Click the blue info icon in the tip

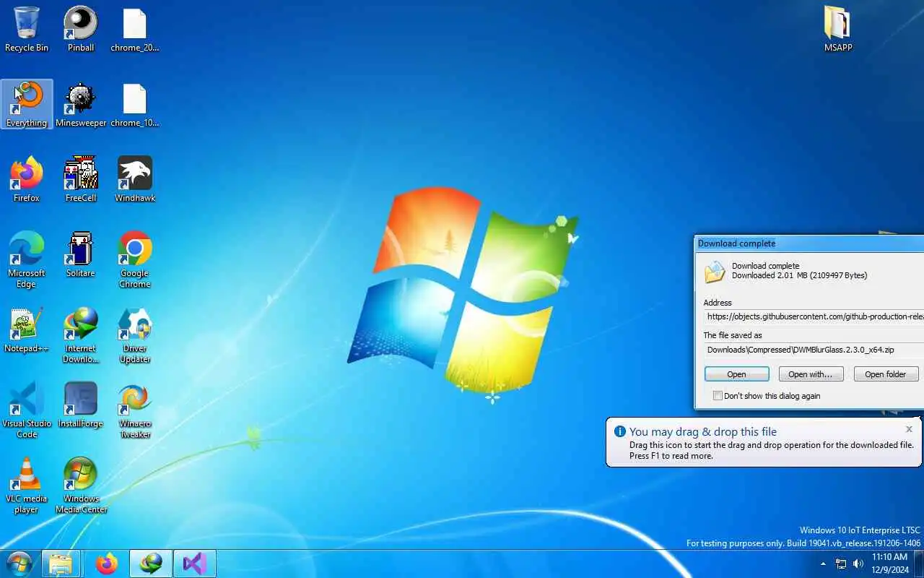tap(619, 431)
